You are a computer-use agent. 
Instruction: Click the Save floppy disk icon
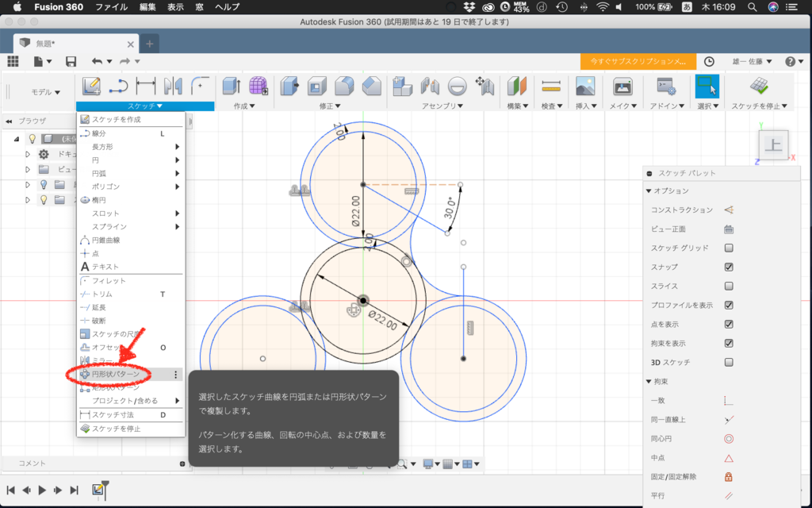[71, 61]
